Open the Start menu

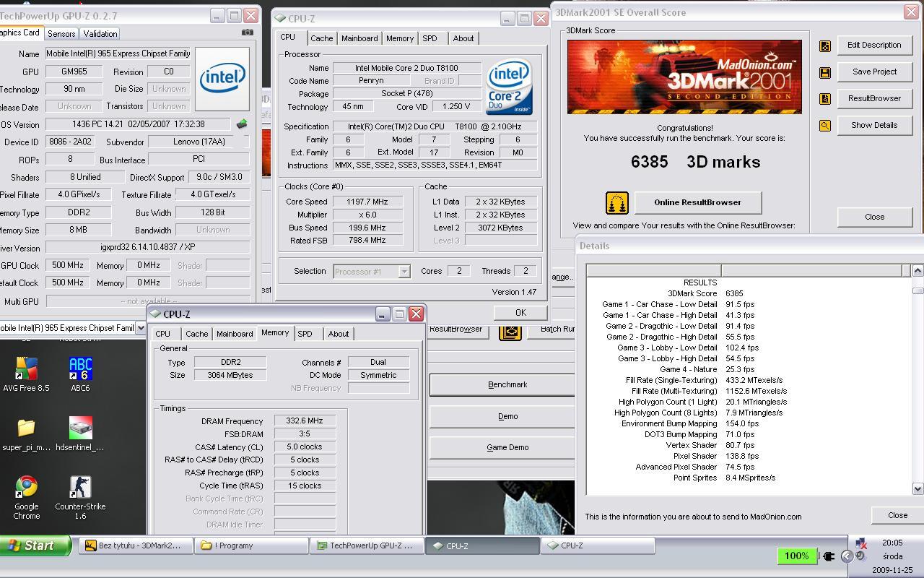point(35,545)
